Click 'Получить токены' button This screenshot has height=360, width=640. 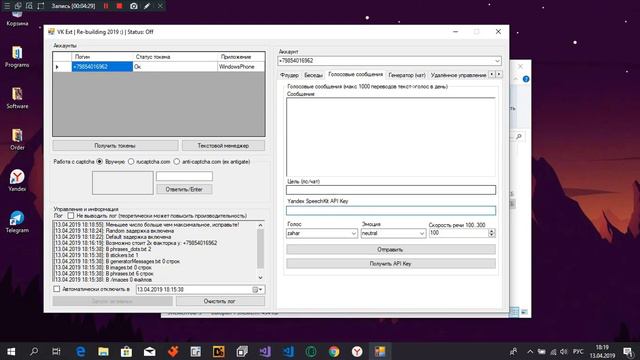(x=115, y=145)
